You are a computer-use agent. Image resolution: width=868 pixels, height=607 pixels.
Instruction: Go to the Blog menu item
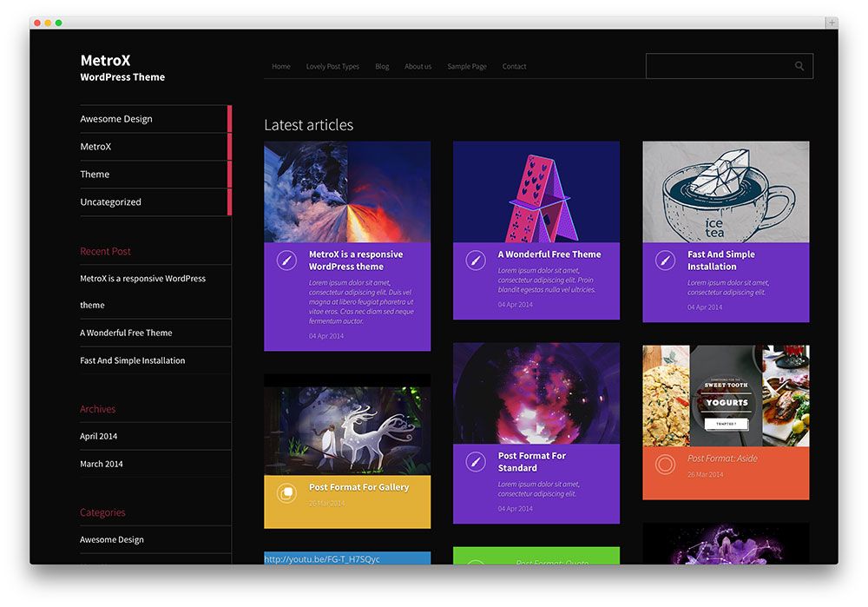click(382, 67)
